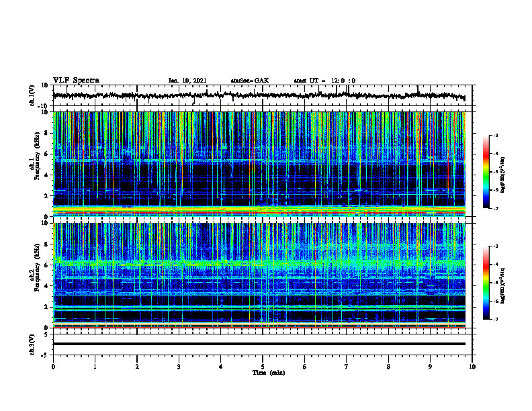
Task: Click the "station=GAK" header text
Action: (250, 81)
